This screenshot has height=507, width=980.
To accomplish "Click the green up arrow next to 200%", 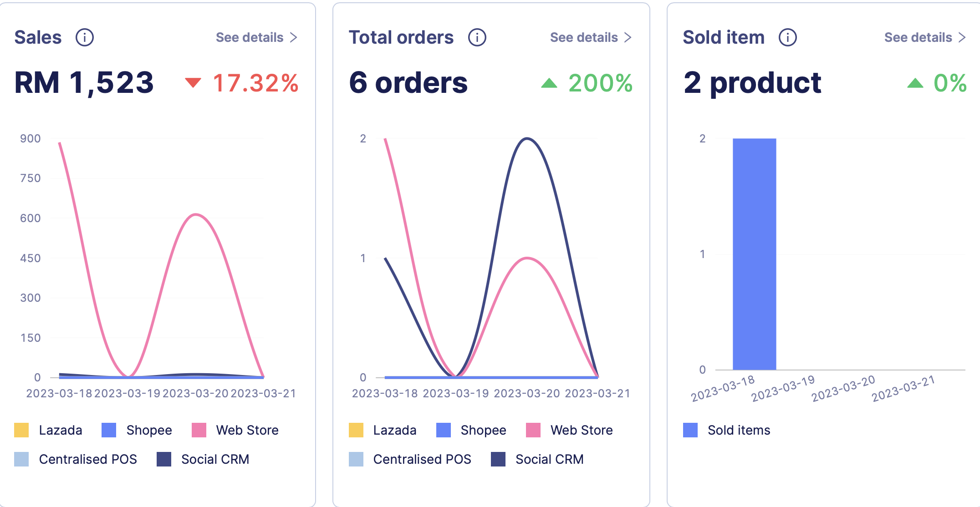I will 549,83.
